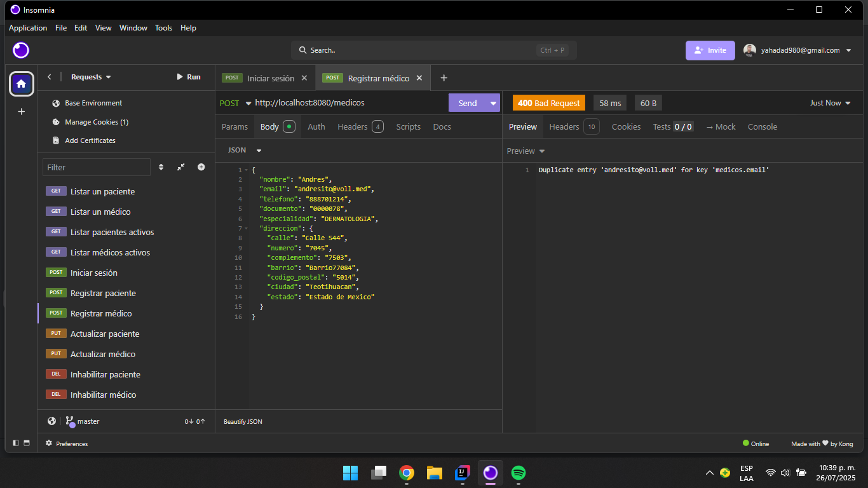The width and height of the screenshot is (868, 488).
Task: Open the git branch master menu
Action: [83, 421]
